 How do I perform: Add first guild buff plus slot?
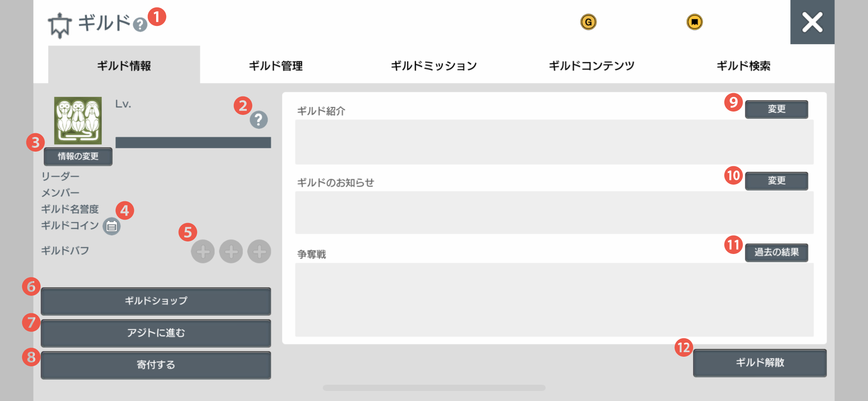pos(203,251)
